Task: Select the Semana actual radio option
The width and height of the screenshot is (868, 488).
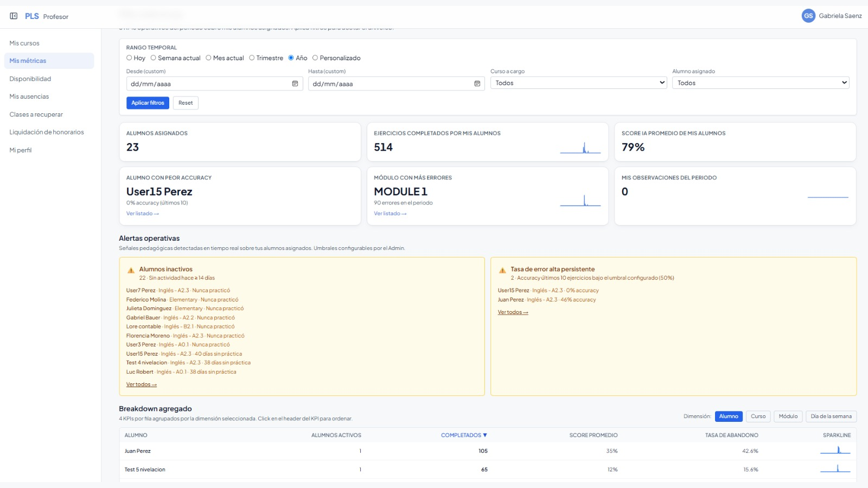Action: (x=154, y=58)
